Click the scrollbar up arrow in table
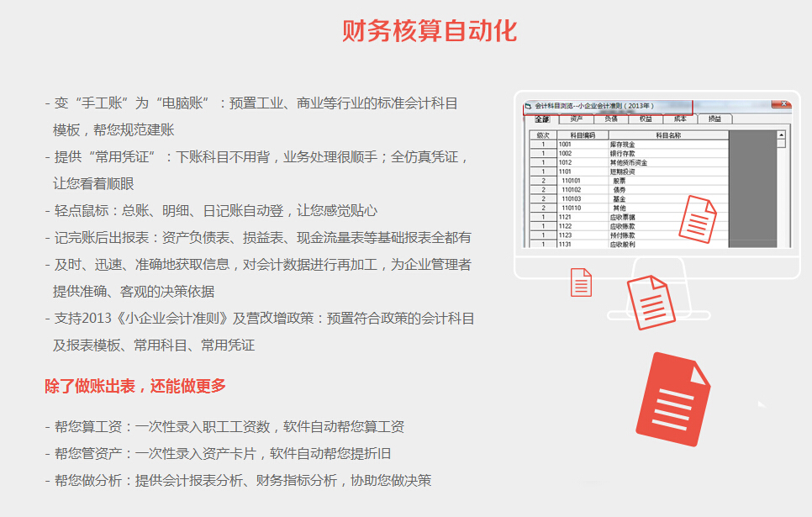This screenshot has width=812, height=517. [x=781, y=135]
